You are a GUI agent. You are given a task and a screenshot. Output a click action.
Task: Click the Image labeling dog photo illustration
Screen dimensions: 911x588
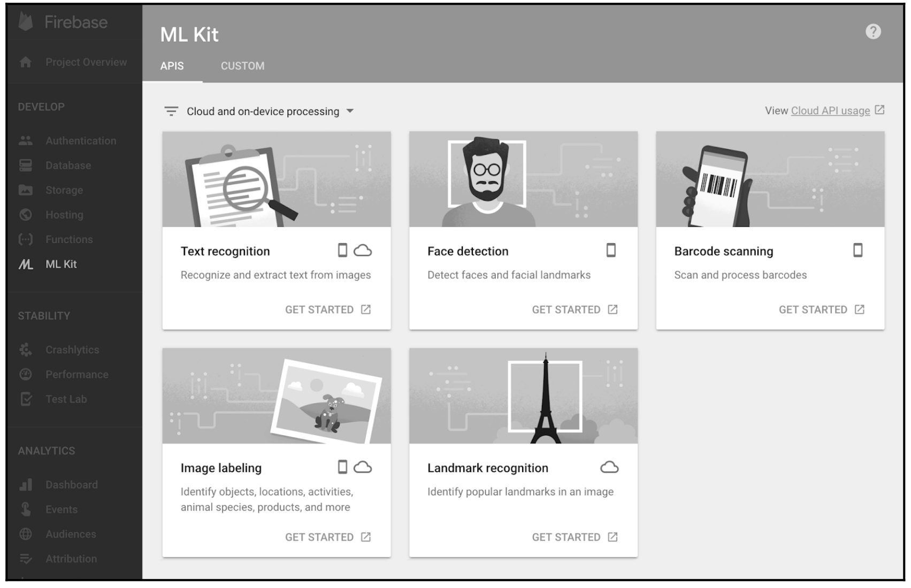pos(277,396)
